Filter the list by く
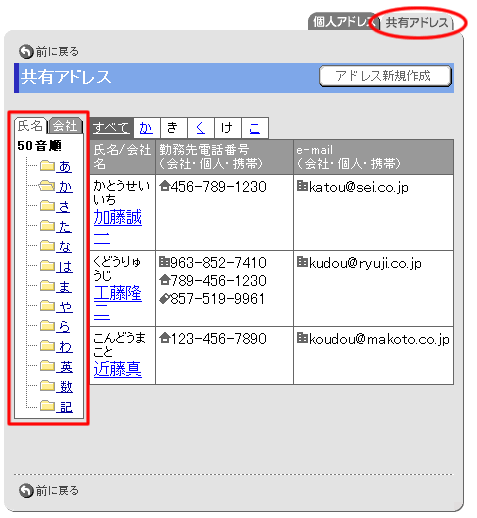The image size is (477, 518). pos(201,127)
